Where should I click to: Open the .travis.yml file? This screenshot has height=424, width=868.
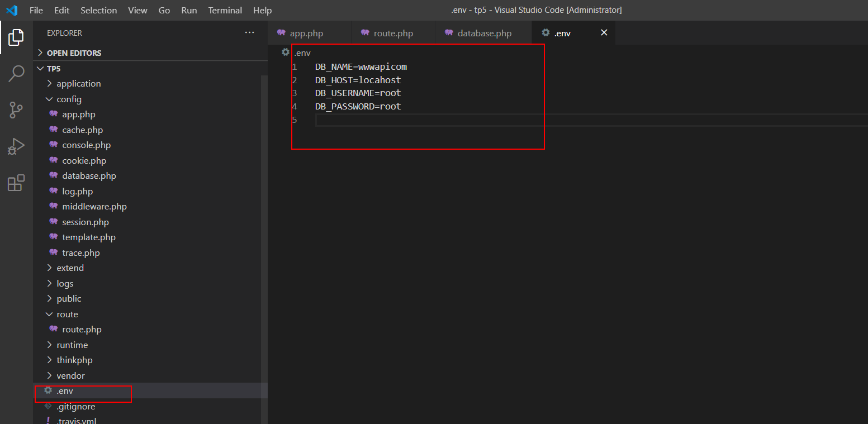pyautogui.click(x=147, y=420)
